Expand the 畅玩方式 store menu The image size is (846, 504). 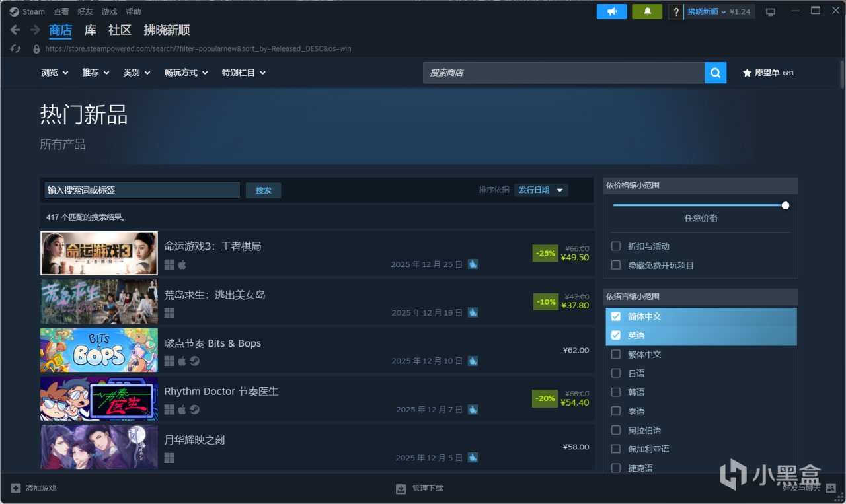[x=186, y=73]
